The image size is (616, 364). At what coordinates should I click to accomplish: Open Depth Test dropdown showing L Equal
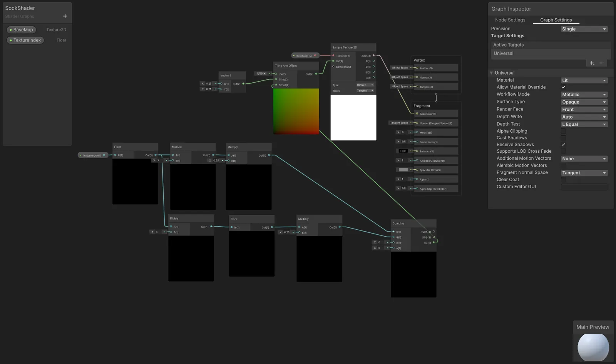[584, 124]
